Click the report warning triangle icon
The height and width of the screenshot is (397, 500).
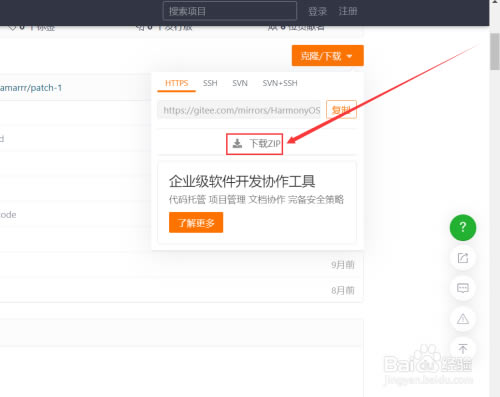click(463, 319)
